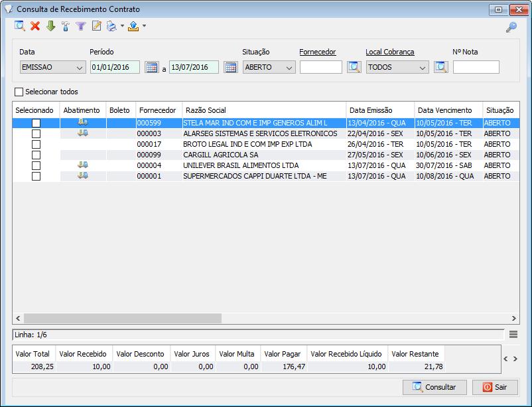The width and height of the screenshot is (532, 407).
Task: Check the STELA MAR row checkbox
Action: point(36,123)
